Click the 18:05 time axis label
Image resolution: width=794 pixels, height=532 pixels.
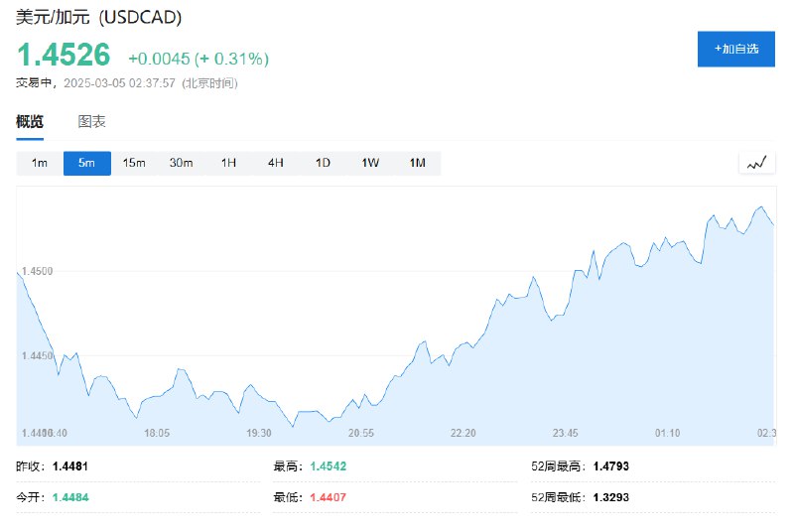click(157, 434)
